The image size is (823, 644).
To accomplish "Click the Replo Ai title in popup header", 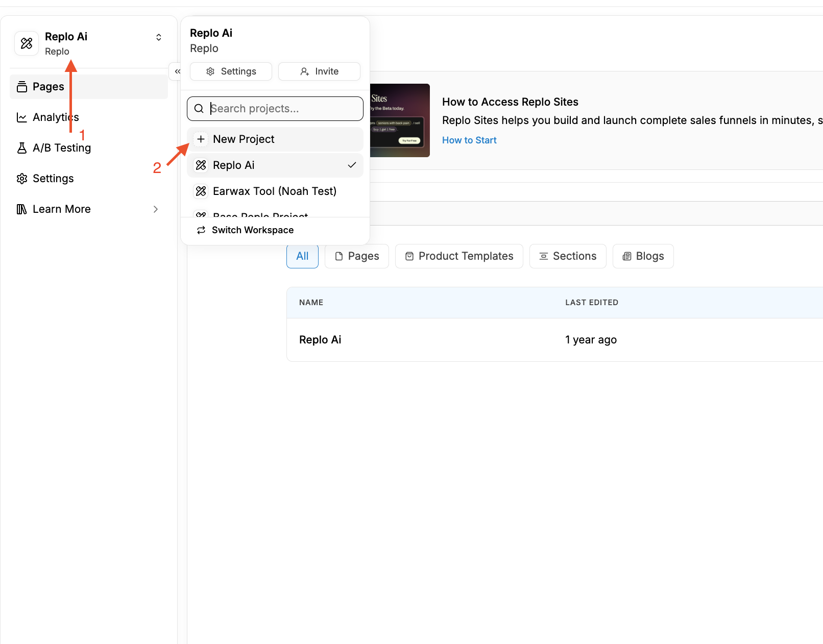I will tap(211, 33).
